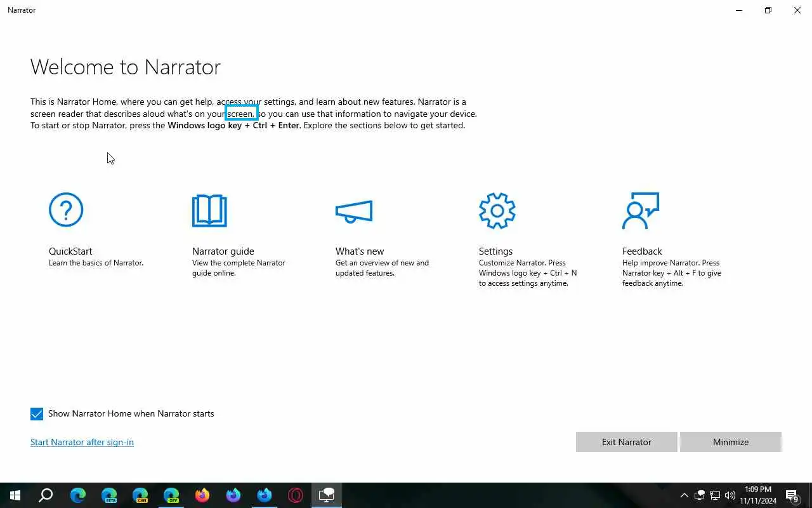The width and height of the screenshot is (812, 508).
Task: Click the Exit Narrator button
Action: 627,442
